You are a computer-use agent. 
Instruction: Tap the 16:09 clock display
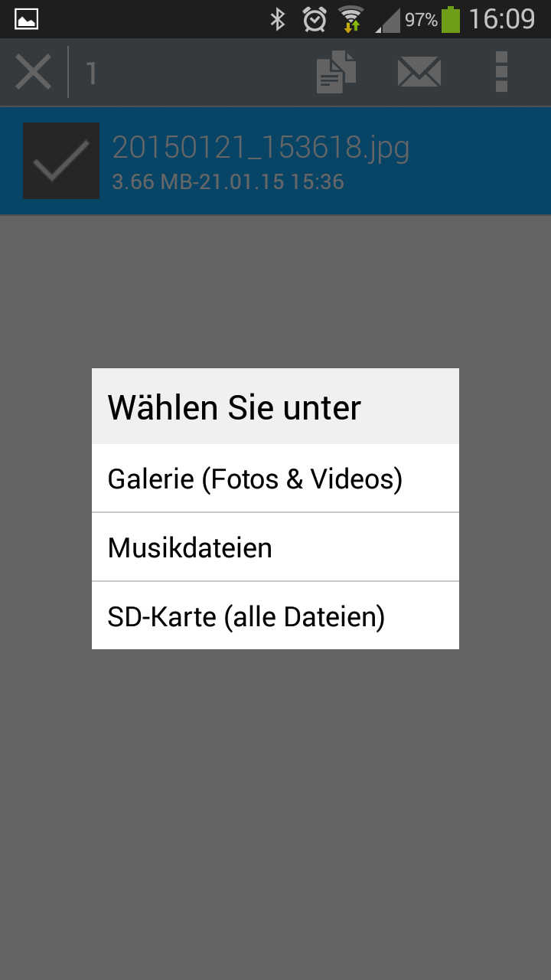point(502,19)
